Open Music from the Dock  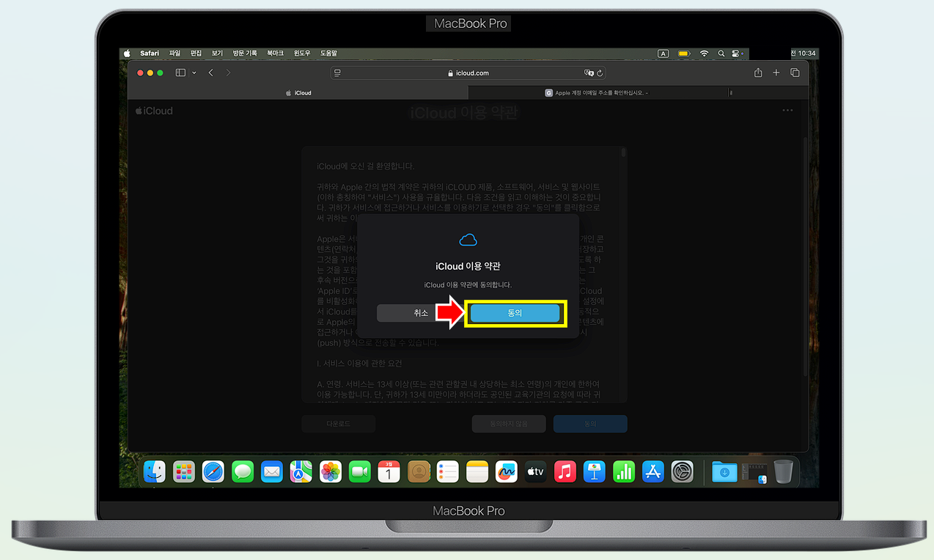click(x=565, y=471)
